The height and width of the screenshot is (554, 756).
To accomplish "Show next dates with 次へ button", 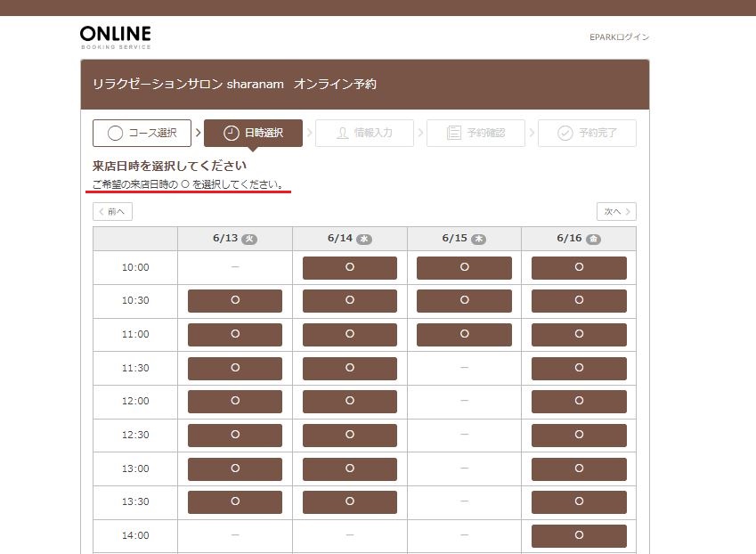I will 616,212.
